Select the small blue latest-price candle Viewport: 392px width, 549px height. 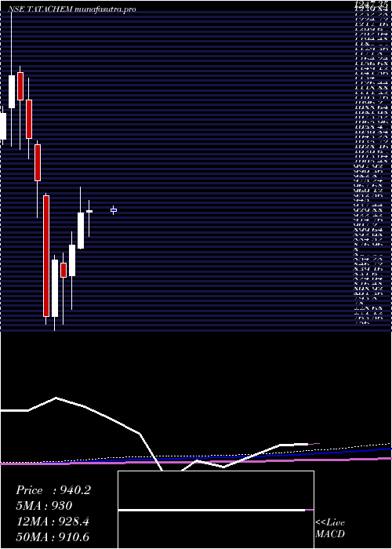click(114, 210)
